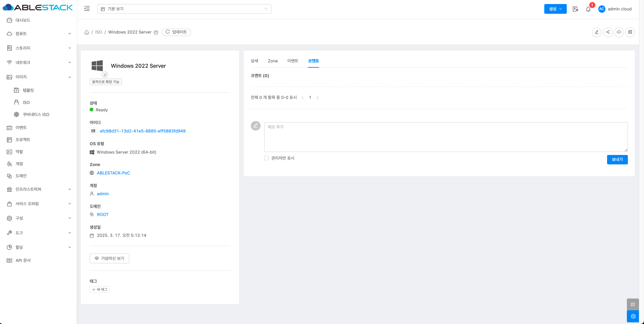Screen dimensions: 644x324
Task: Expand the 서비스 오퍼링 sidebar menu
Action: [39, 204]
